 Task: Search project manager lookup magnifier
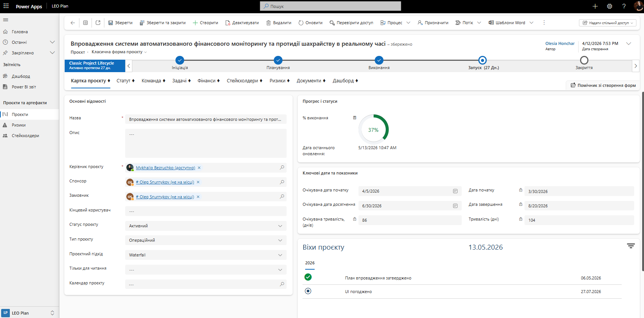pyautogui.click(x=282, y=167)
